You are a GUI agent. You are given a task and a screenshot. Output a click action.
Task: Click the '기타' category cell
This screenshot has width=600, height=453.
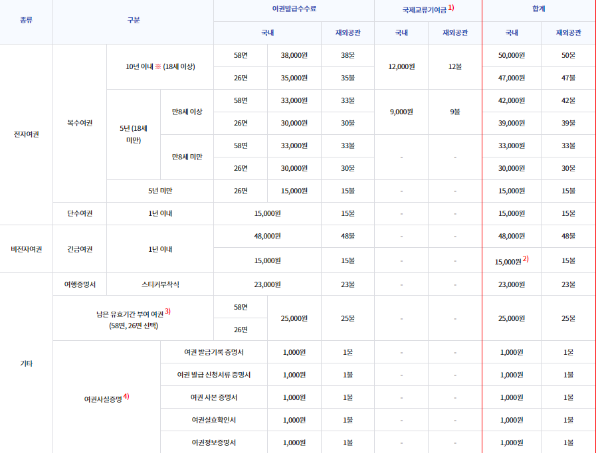click(x=26, y=363)
